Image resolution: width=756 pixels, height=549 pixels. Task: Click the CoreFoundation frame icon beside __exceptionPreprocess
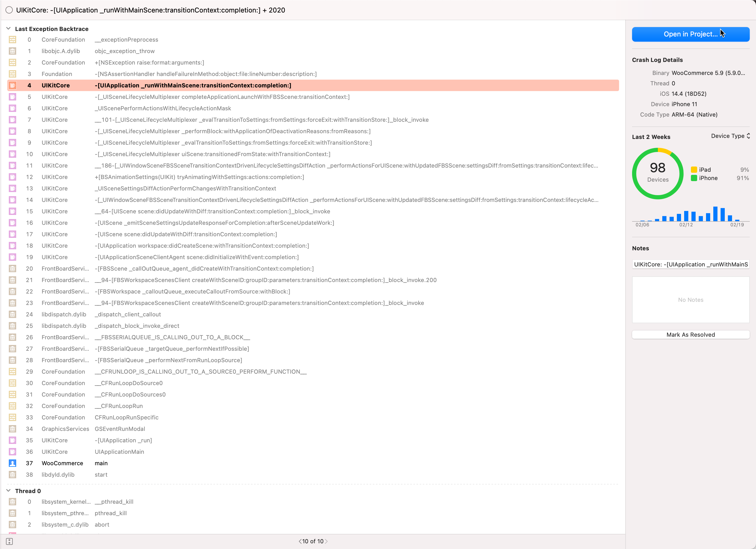point(12,39)
